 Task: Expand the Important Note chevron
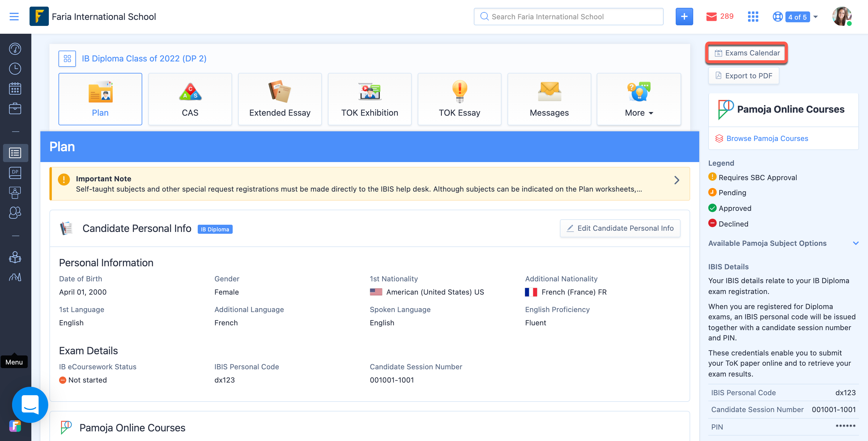coord(676,180)
